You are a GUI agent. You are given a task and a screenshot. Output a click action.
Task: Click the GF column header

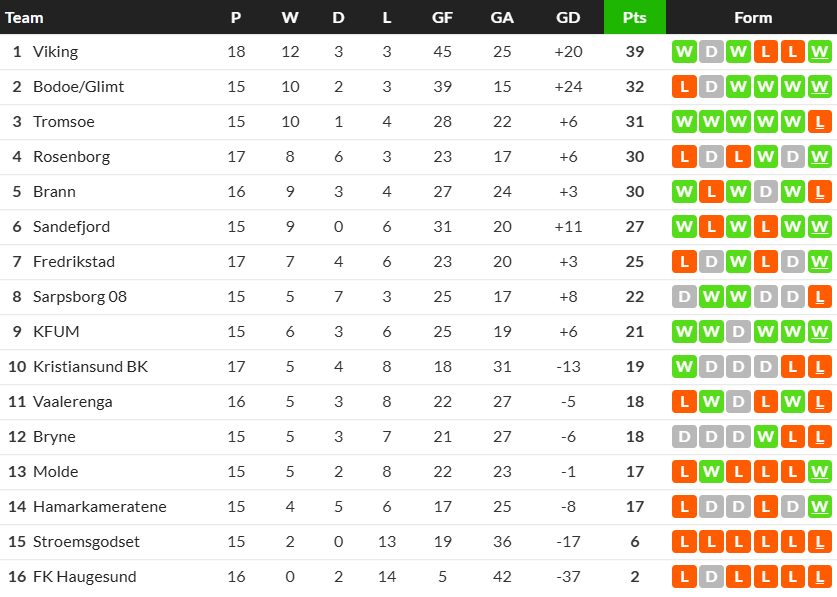pos(443,18)
